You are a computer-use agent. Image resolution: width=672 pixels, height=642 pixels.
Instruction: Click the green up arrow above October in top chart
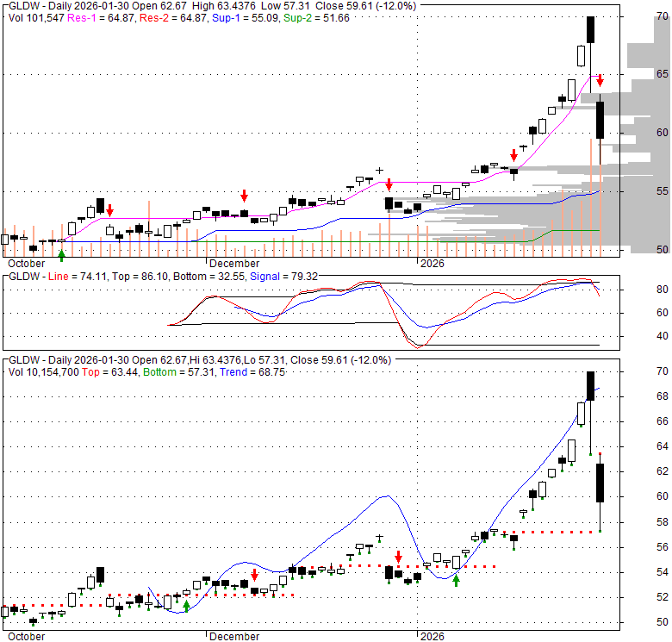[x=60, y=254]
